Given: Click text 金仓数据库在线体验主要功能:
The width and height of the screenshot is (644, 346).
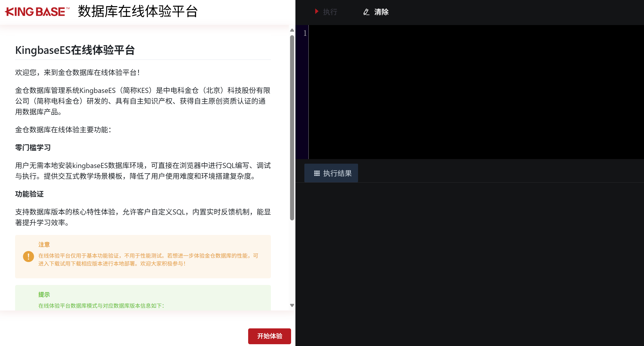Looking at the screenshot, I should click(63, 130).
